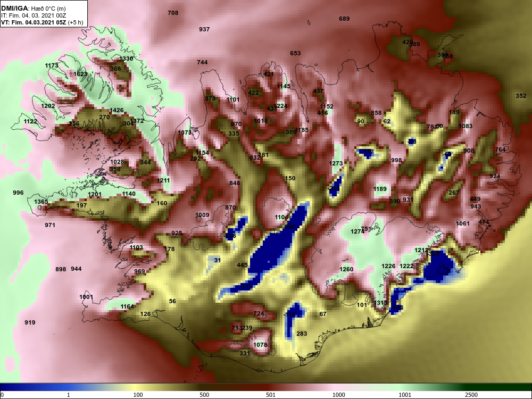Select the 1260 height value

coord(346,269)
